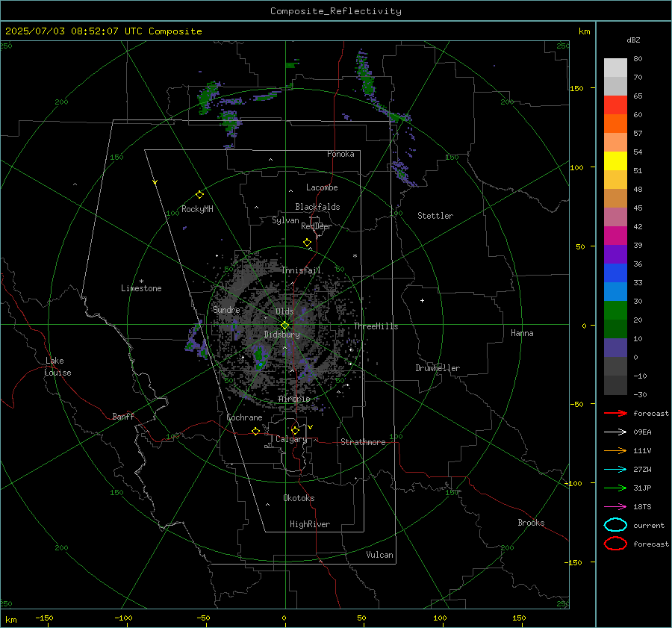Click the Lacombe town label
672x628 pixels.
(322, 187)
